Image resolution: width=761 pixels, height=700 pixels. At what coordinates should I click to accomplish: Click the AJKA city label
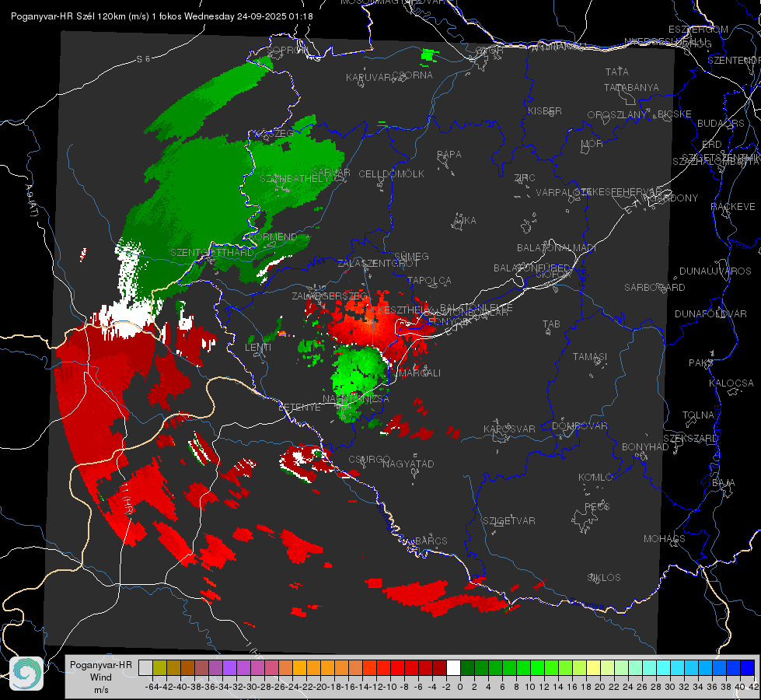[x=464, y=220]
